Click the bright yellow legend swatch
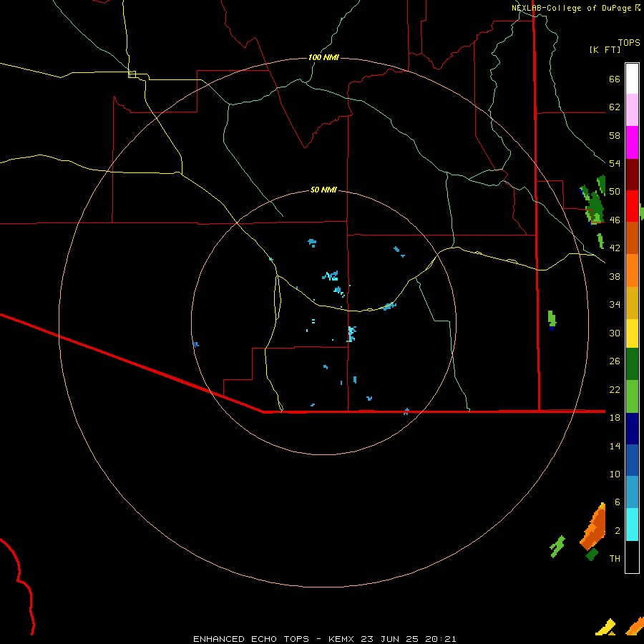This screenshot has width=644, height=644. tap(632, 333)
